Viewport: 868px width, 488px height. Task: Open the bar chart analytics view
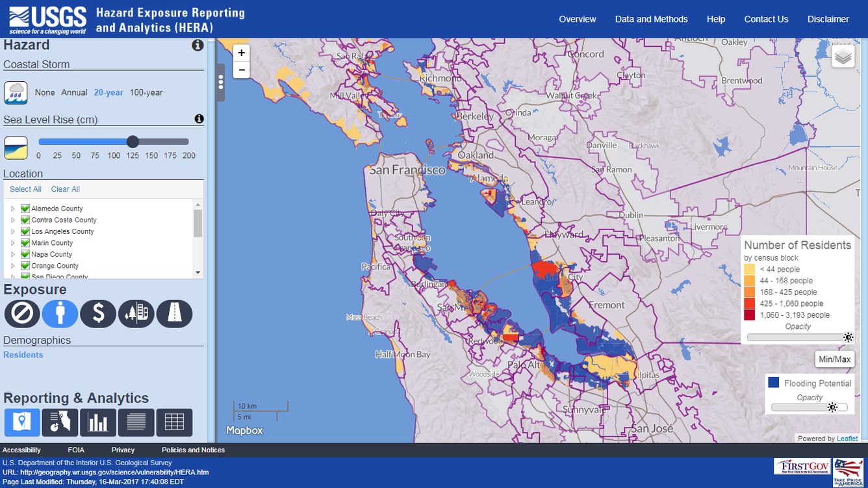98,422
